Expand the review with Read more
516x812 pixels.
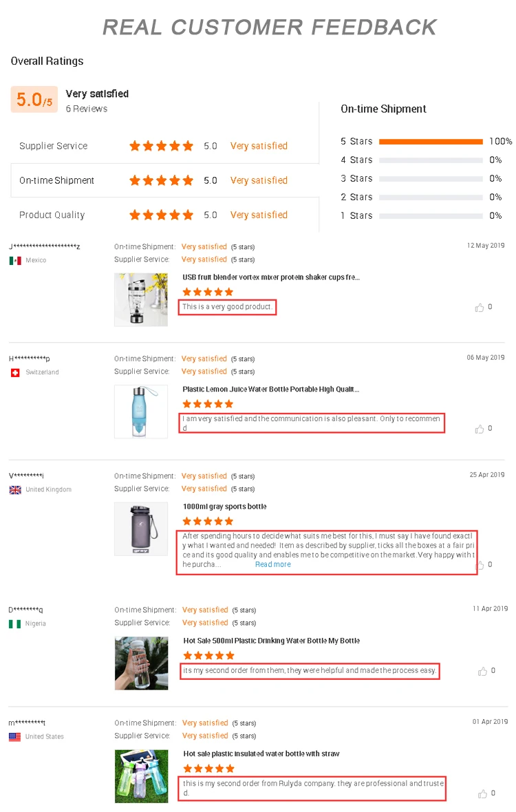point(272,565)
